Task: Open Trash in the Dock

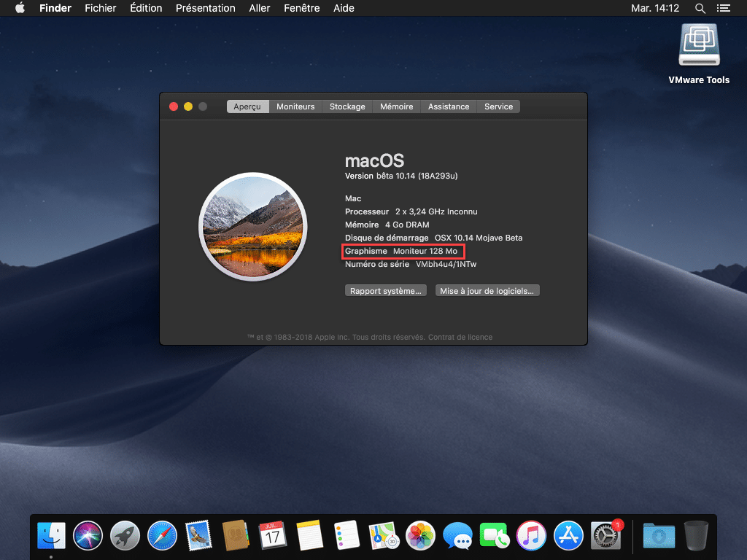Action: pyautogui.click(x=696, y=535)
